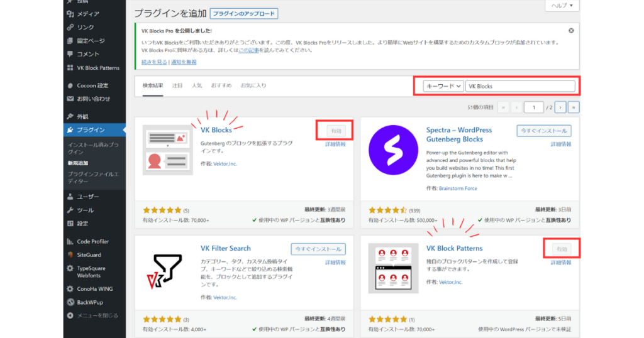644x338 pixels.
Task: Dismiss the VK Blocks Pro notice
Action: pos(571,31)
